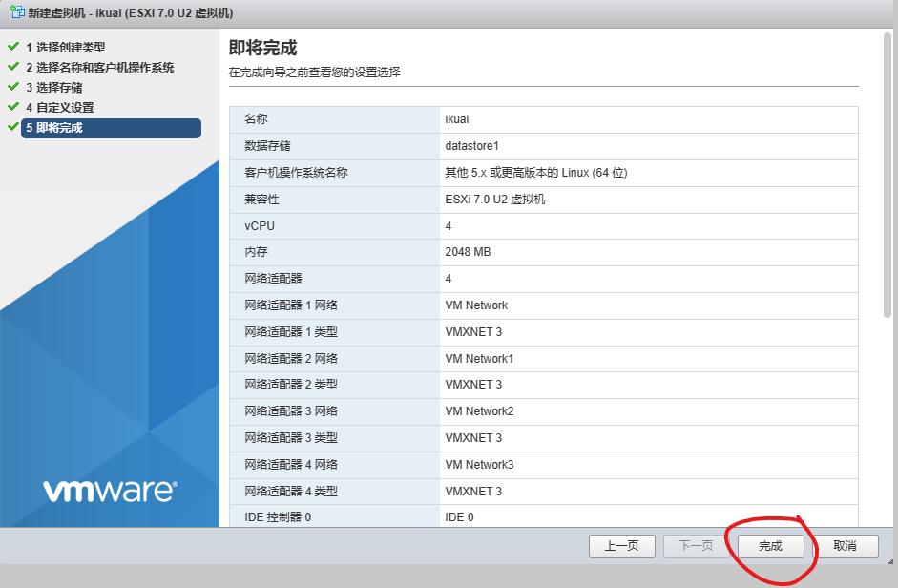Click the vmware logo in the sidebar
Screen dimensions: 898x588
(x=108, y=490)
